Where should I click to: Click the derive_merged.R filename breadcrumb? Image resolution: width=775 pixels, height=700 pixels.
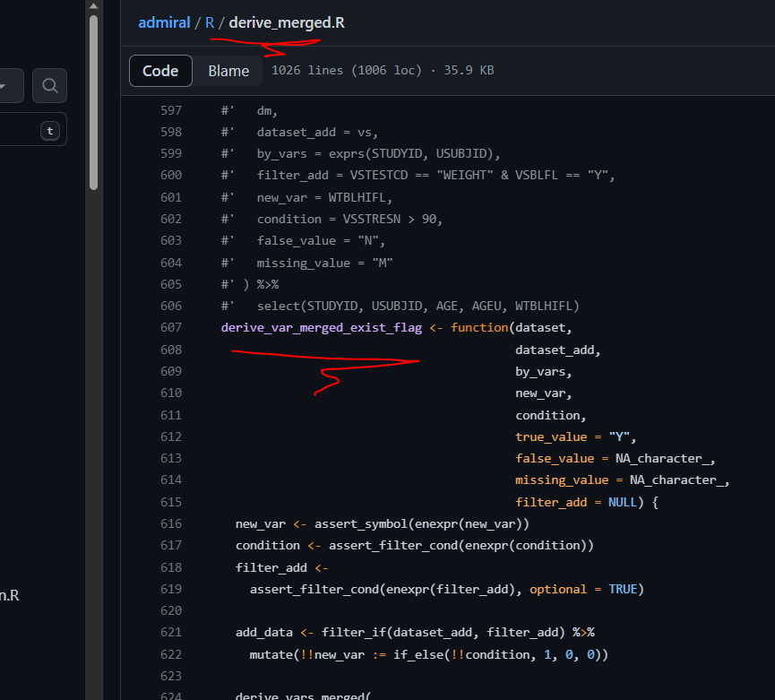(x=286, y=22)
